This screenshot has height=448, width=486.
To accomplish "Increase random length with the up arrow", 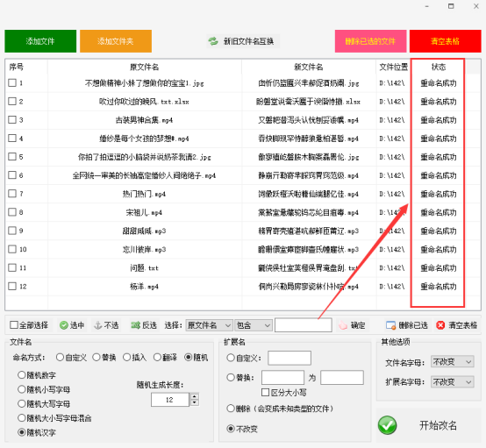I will [x=195, y=396].
